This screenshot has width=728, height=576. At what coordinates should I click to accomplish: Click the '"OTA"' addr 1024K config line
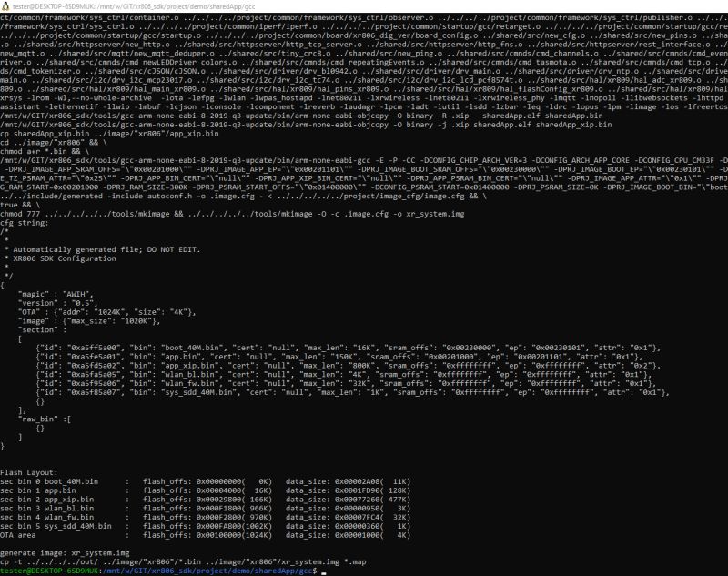click(106, 312)
